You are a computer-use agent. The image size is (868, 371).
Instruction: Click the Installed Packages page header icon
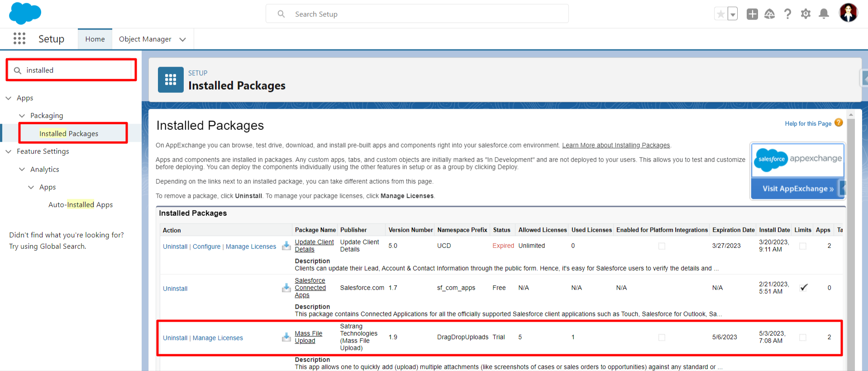(x=171, y=80)
